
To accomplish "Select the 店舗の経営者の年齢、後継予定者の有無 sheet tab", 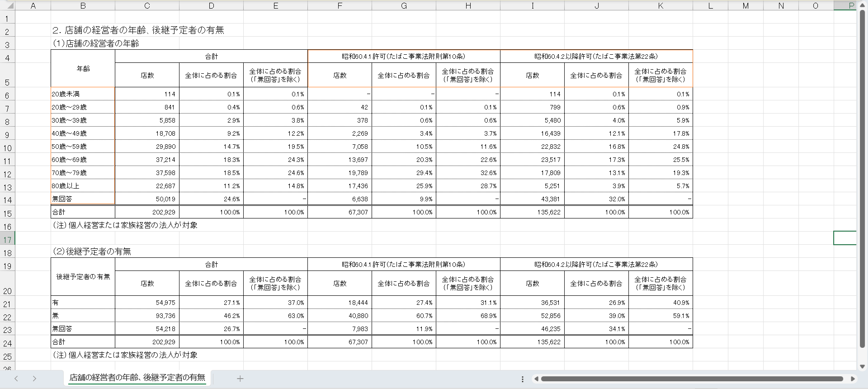I will click(137, 378).
